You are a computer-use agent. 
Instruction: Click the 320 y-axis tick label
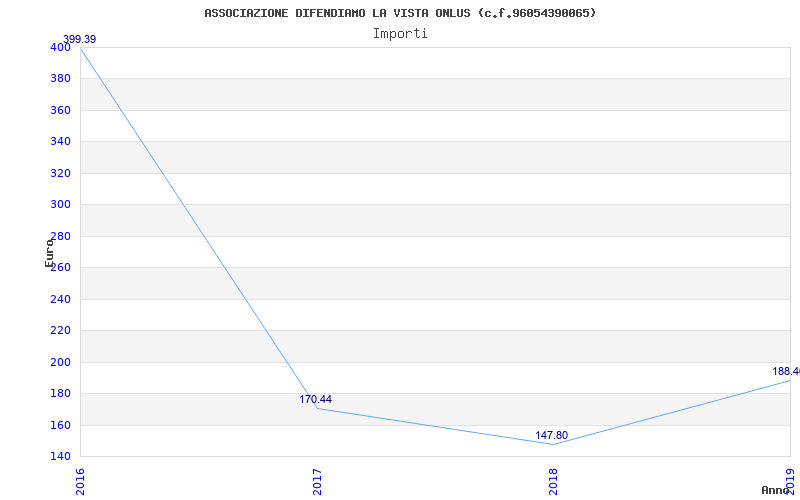pyautogui.click(x=60, y=173)
